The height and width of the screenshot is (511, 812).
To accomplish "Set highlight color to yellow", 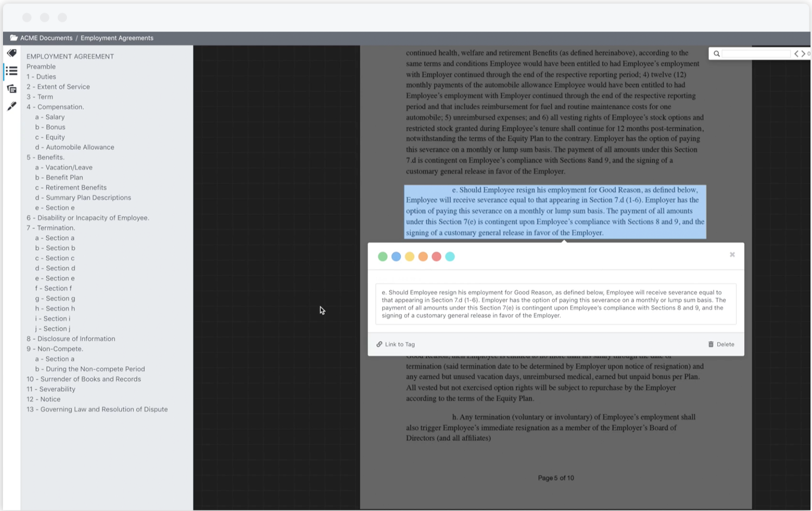I will [x=410, y=256].
